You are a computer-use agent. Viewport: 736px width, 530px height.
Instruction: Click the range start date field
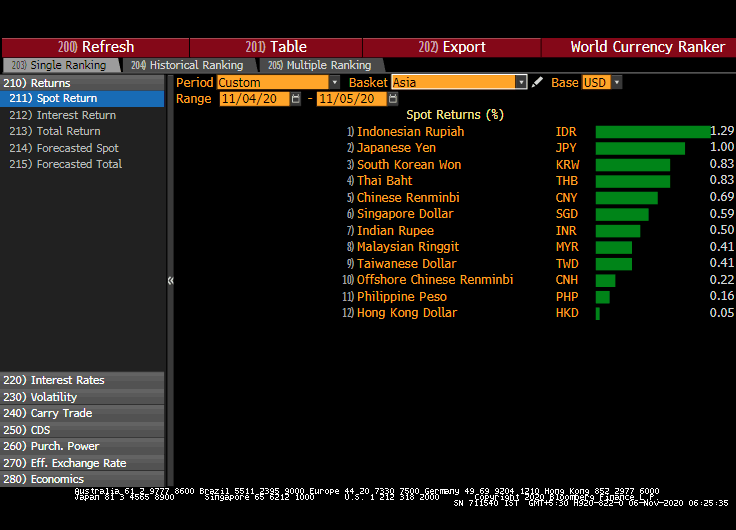pyautogui.click(x=255, y=99)
